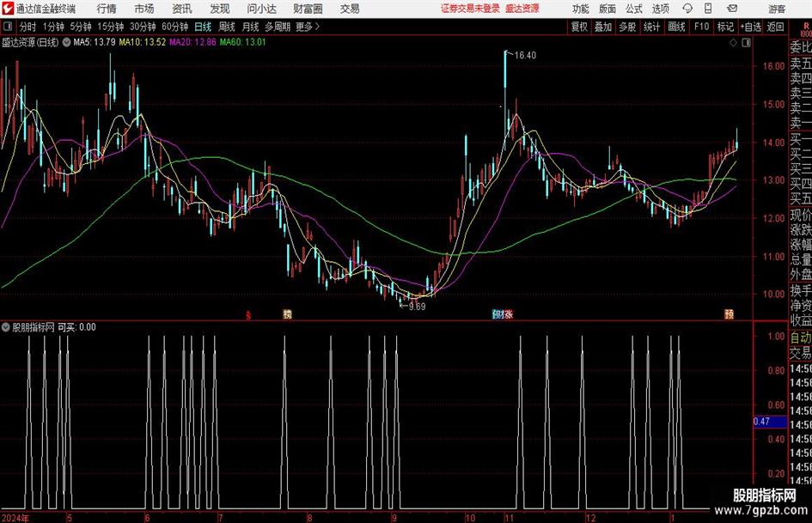The height and width of the screenshot is (523, 812).
Task: Click the 盛达资源 stock name in title bar
Action: click(522, 9)
